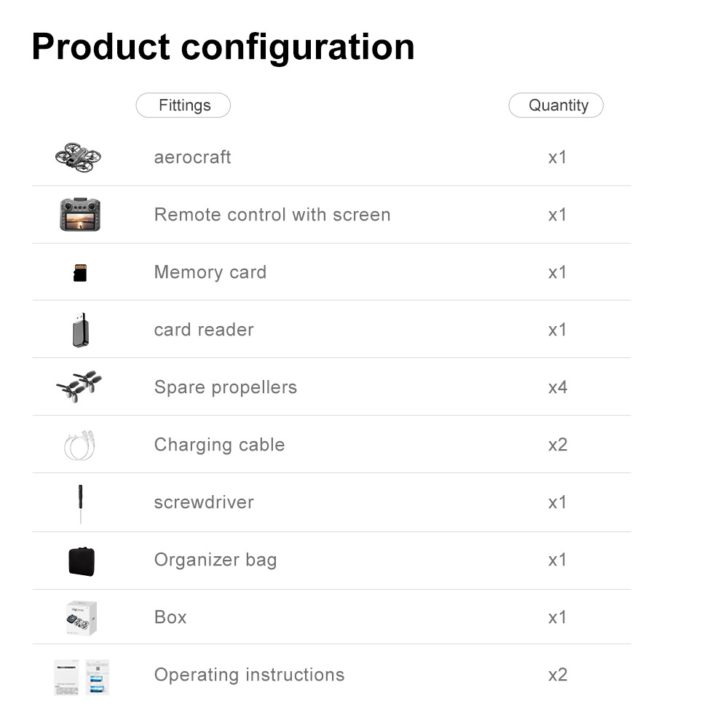Click the remote control with screen icon
728x728 pixels.
coord(80,215)
